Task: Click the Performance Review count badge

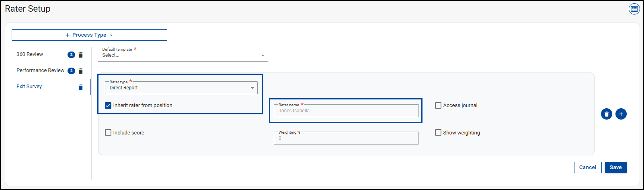Action: pyautogui.click(x=71, y=71)
